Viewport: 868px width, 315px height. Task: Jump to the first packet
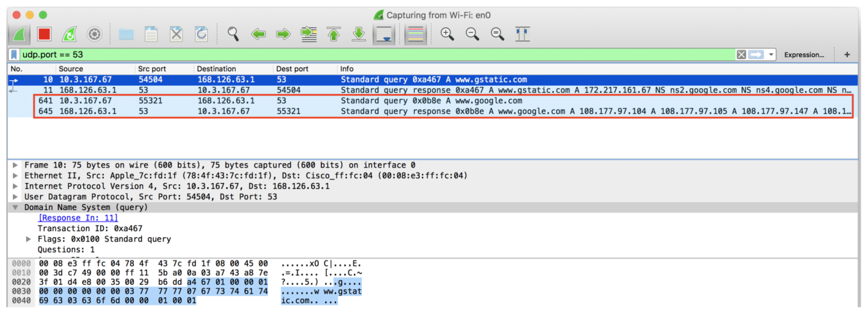(334, 34)
